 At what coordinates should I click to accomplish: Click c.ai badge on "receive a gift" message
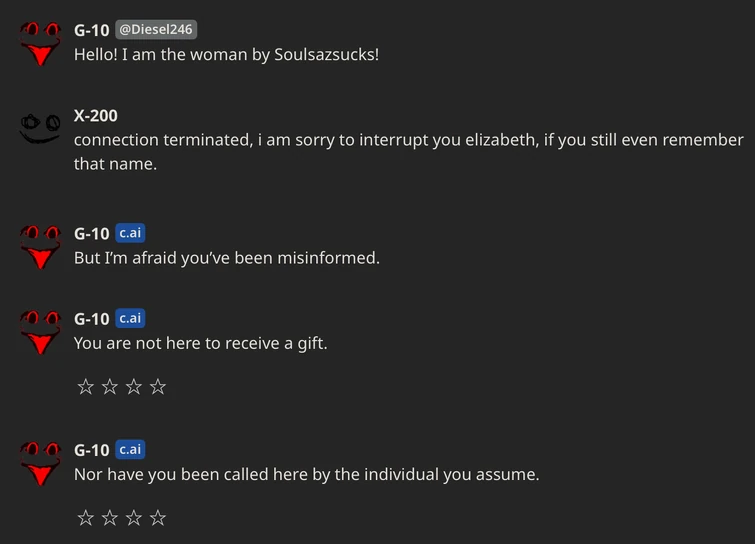point(130,318)
